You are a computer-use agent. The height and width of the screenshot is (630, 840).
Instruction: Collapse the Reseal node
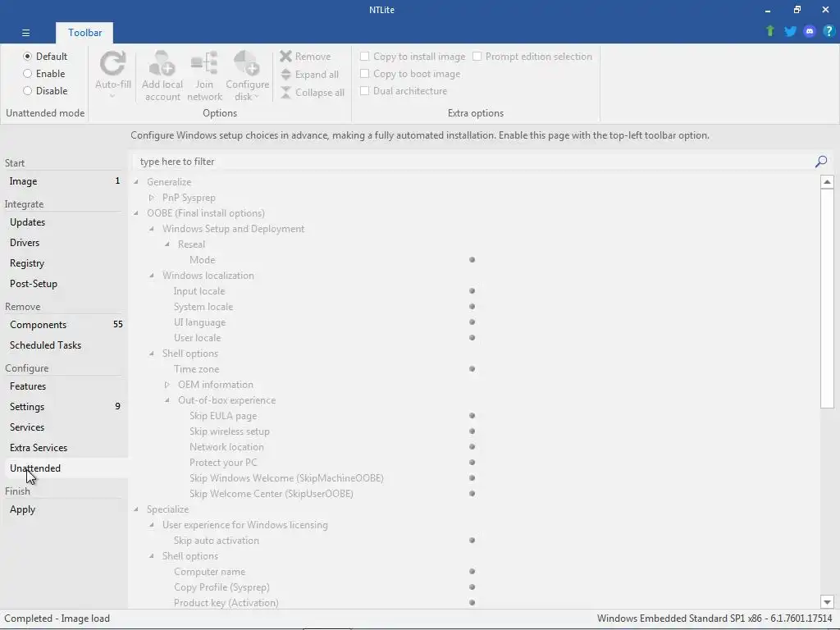(167, 244)
